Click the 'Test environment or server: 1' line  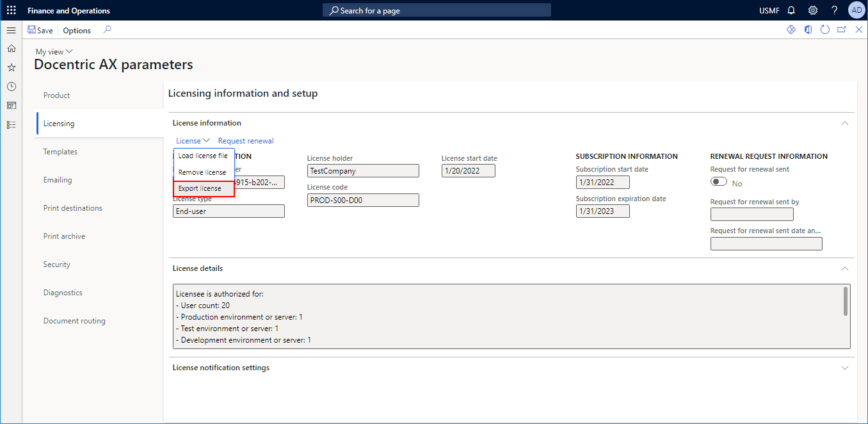click(x=227, y=329)
